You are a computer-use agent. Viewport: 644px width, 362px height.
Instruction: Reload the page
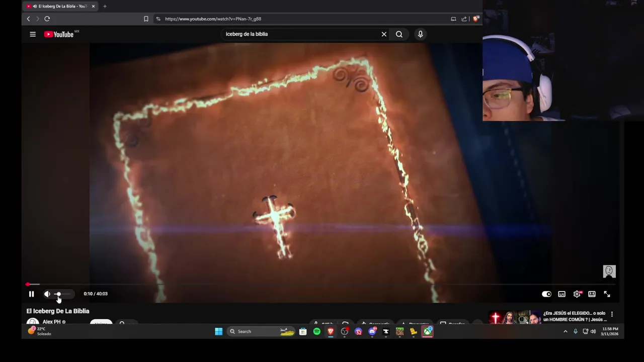coord(47,19)
